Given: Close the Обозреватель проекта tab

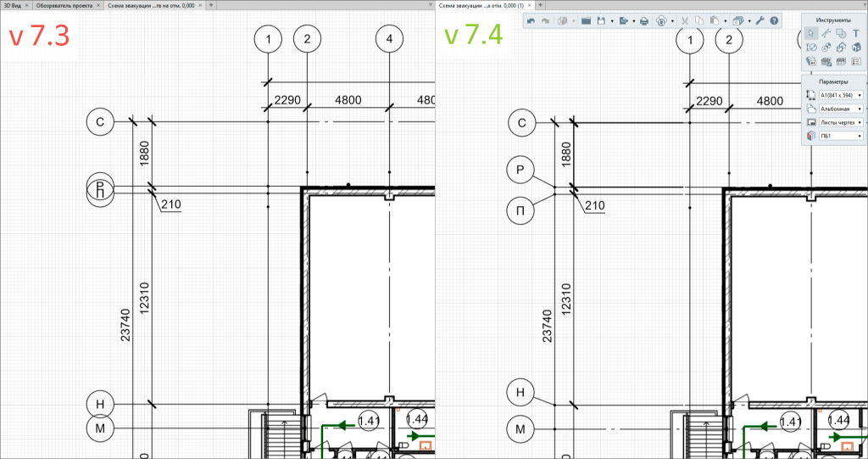Looking at the screenshot, I should click(x=98, y=5).
